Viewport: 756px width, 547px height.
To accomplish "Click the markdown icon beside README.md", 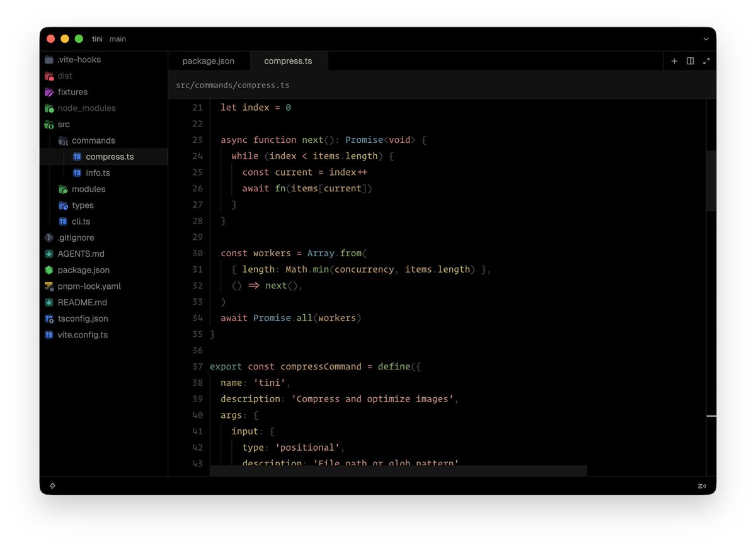I will click(49, 302).
